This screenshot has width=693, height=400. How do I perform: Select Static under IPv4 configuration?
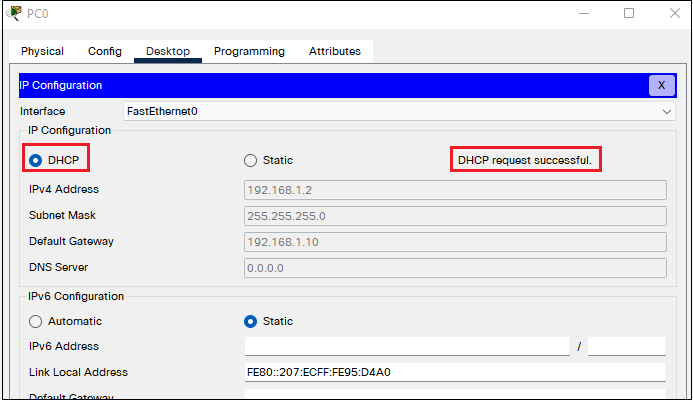(x=251, y=160)
